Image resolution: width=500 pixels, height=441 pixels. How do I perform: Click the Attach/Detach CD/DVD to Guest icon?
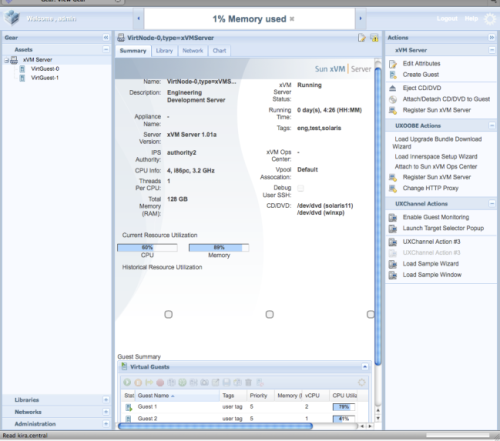click(393, 99)
